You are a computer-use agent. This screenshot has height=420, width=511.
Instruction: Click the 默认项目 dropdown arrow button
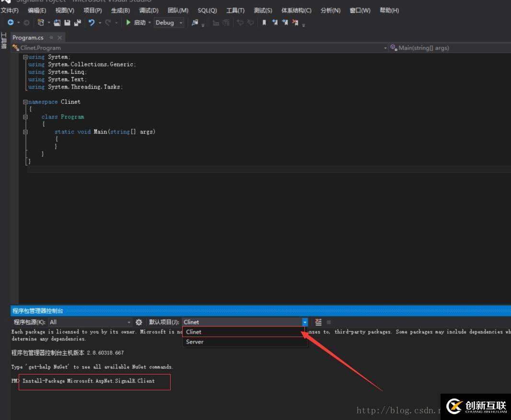pos(305,322)
